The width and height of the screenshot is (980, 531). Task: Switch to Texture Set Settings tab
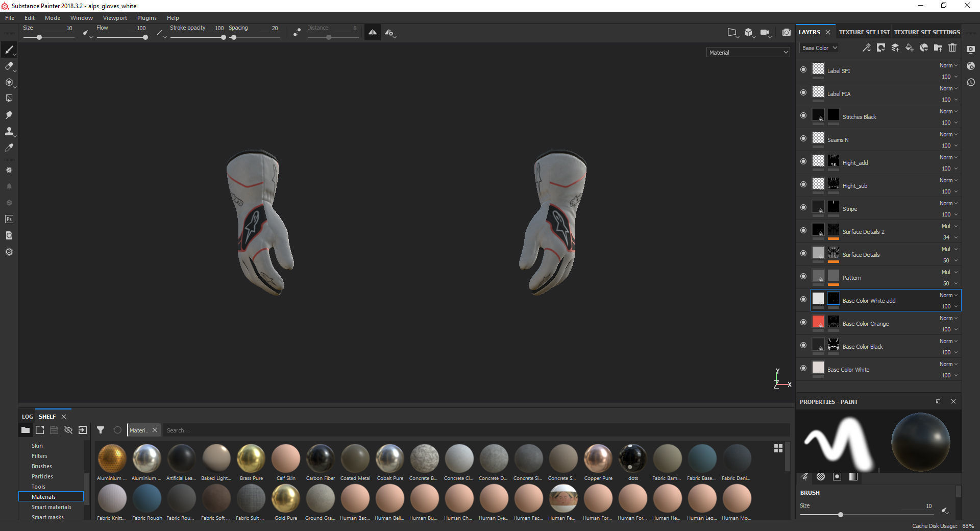tap(927, 32)
